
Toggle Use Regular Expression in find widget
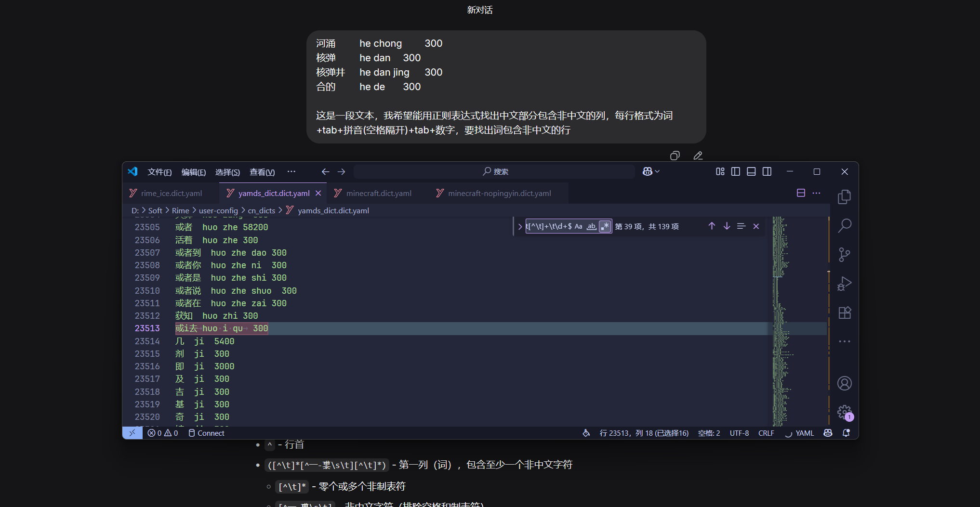click(x=605, y=226)
